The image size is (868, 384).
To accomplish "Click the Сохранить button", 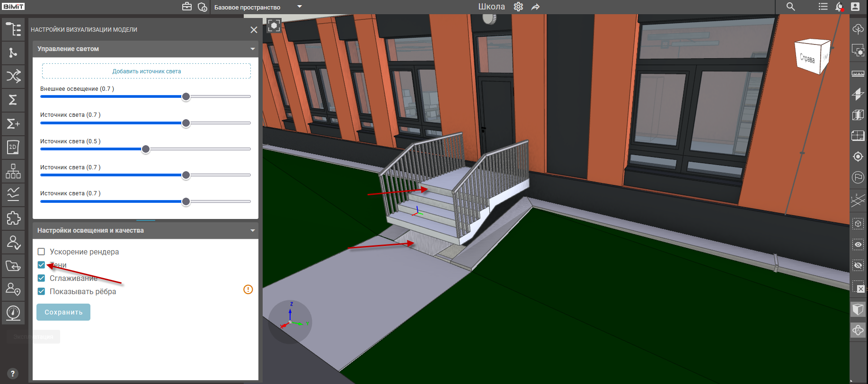I will click(x=63, y=312).
